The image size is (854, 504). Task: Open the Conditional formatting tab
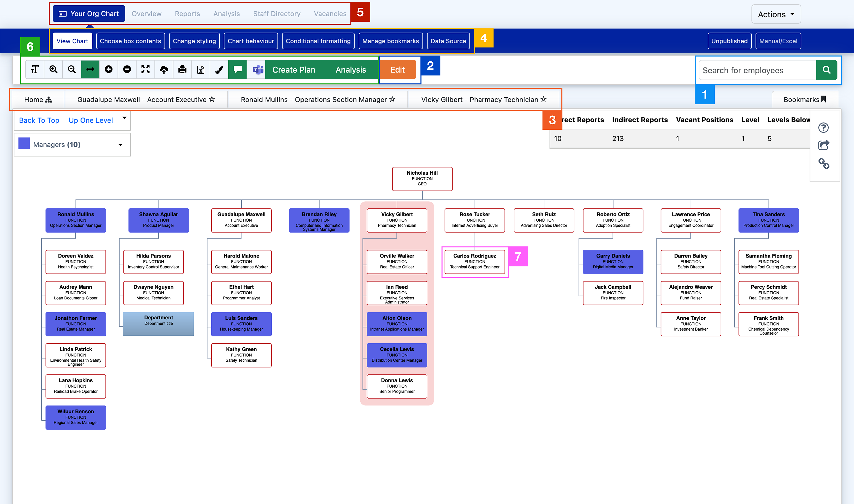318,41
